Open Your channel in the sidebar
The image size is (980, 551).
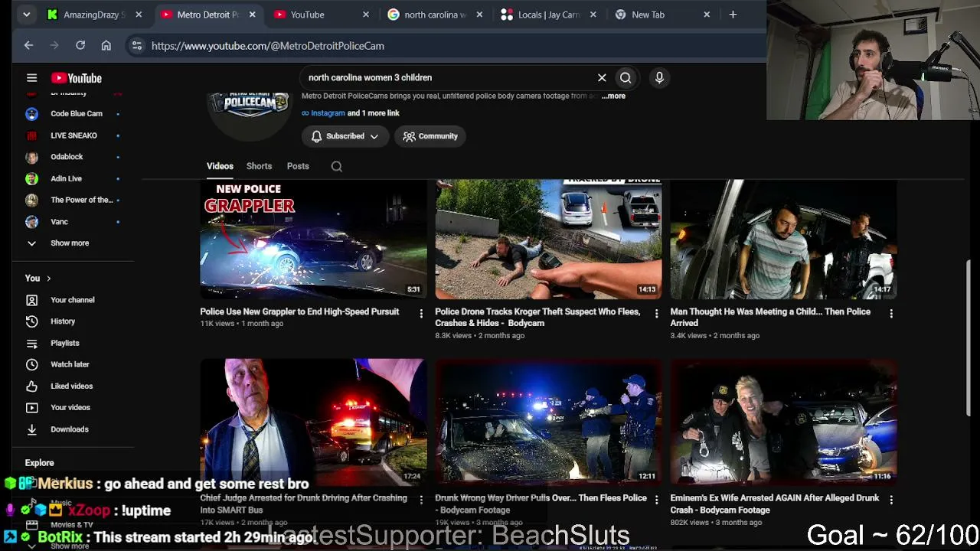tap(73, 300)
